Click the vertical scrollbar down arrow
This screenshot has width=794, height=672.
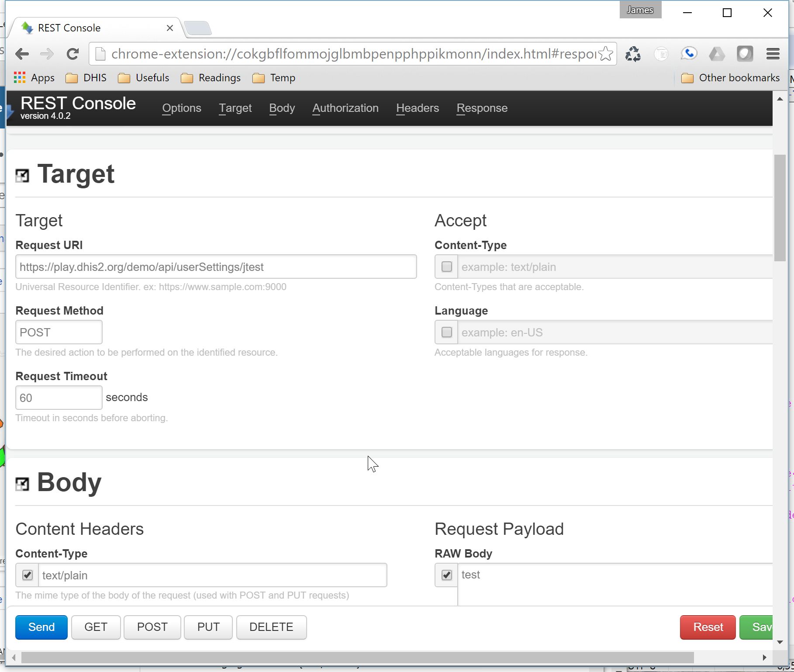tap(780, 642)
